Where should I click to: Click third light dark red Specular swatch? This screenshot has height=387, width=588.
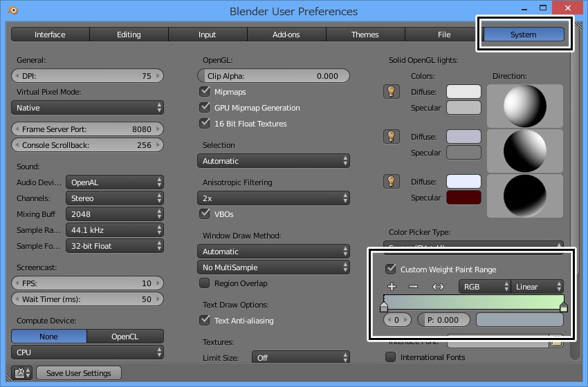pos(463,198)
